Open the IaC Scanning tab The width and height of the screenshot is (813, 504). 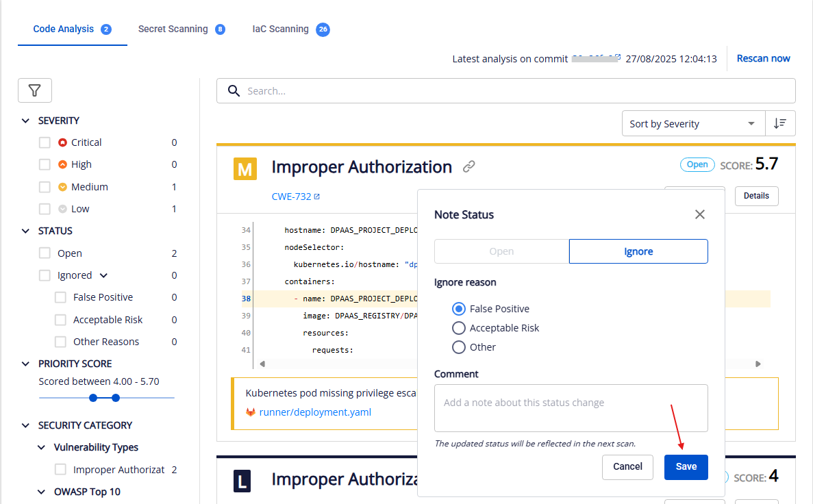pyautogui.click(x=281, y=29)
